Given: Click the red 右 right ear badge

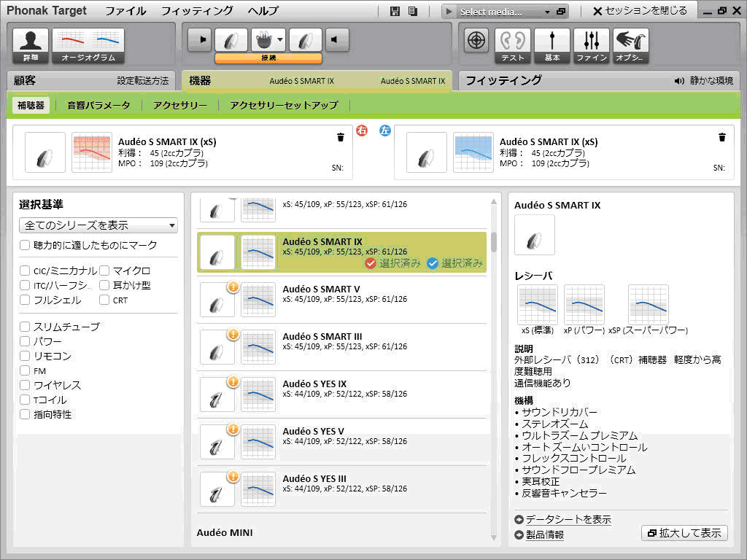Looking at the screenshot, I should (362, 131).
